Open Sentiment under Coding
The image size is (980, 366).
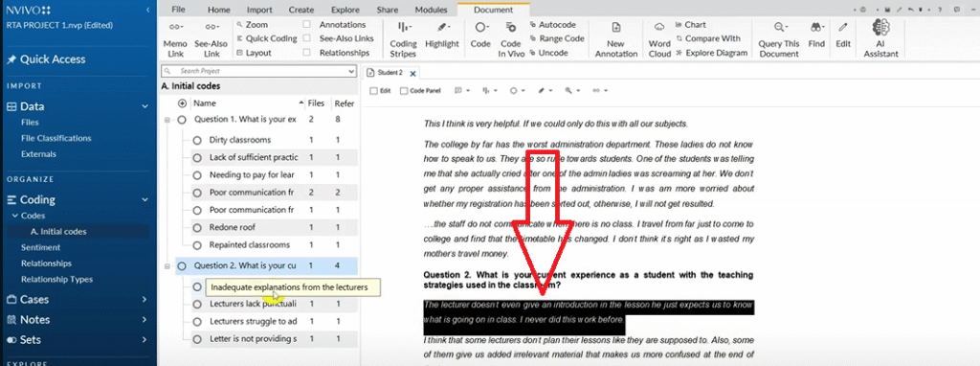point(40,247)
